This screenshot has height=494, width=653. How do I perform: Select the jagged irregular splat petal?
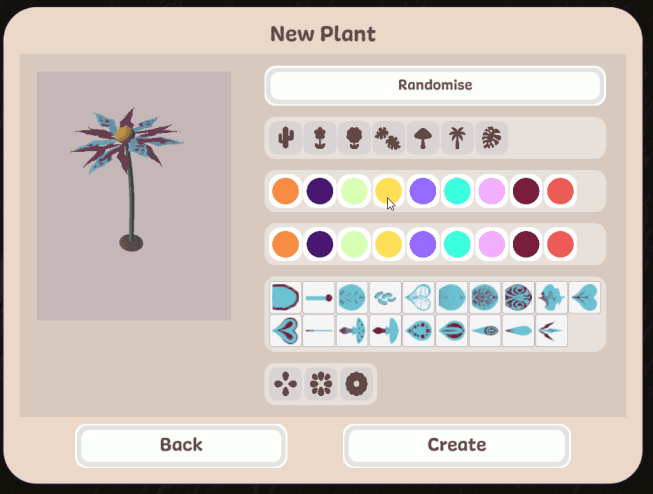click(x=551, y=297)
